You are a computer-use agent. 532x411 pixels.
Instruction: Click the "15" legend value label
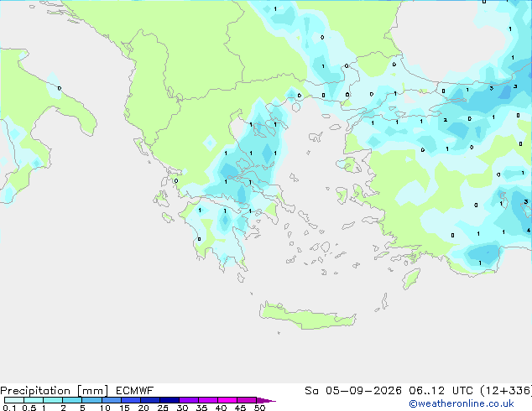(x=124, y=408)
